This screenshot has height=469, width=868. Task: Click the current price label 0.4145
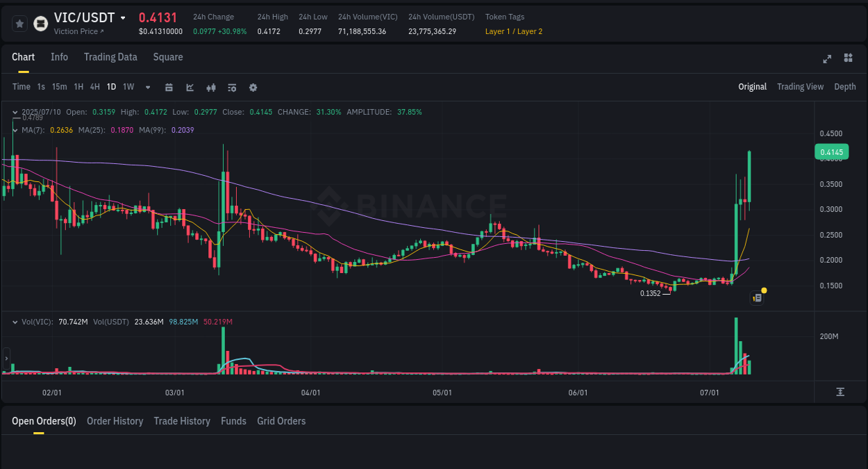pos(831,151)
